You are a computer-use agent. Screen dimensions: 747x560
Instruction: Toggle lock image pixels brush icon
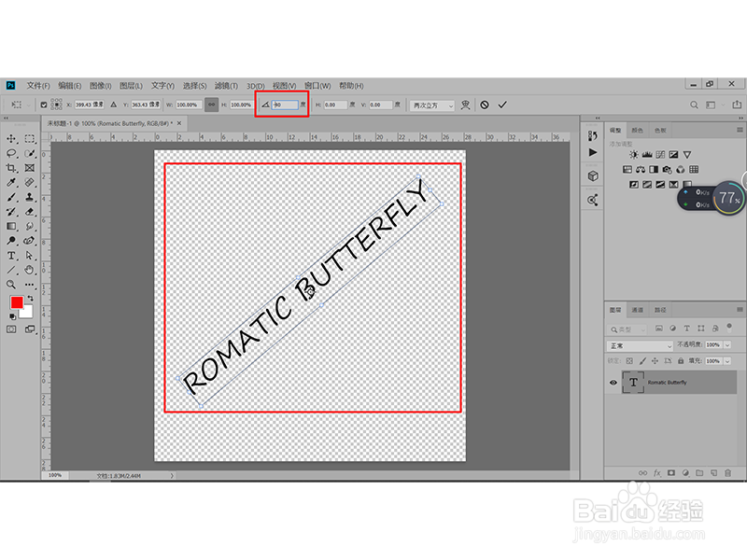point(642,361)
